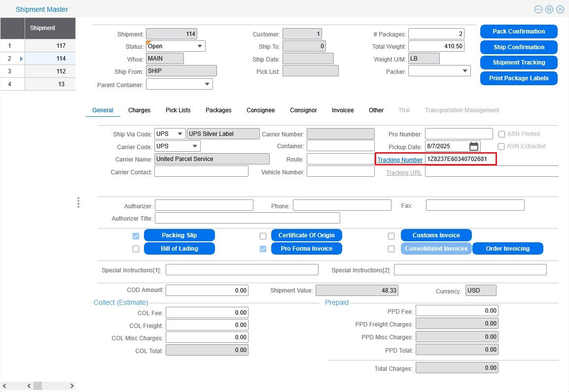Open the Pickup Date calendar picker
This screenshot has width=569, height=392.
[473, 146]
